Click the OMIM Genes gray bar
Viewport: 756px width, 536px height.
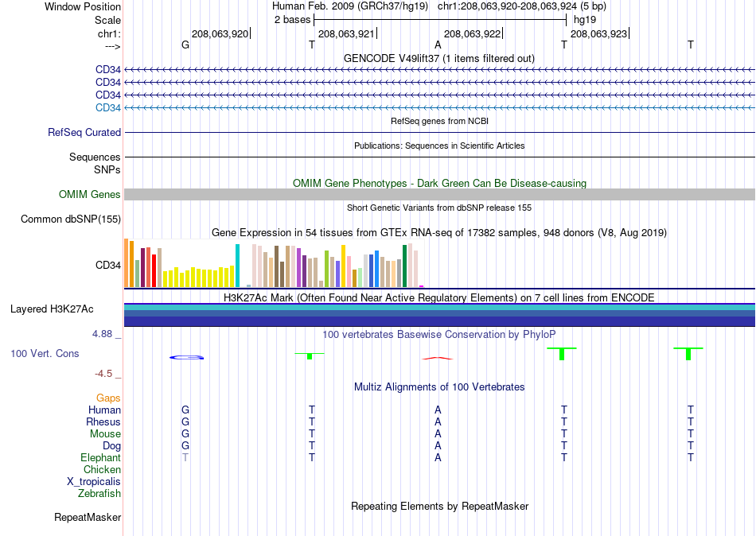click(439, 194)
